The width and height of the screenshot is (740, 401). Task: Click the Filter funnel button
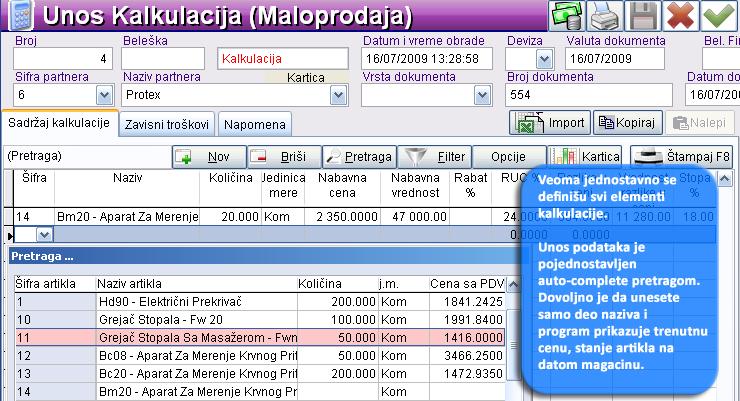point(434,157)
